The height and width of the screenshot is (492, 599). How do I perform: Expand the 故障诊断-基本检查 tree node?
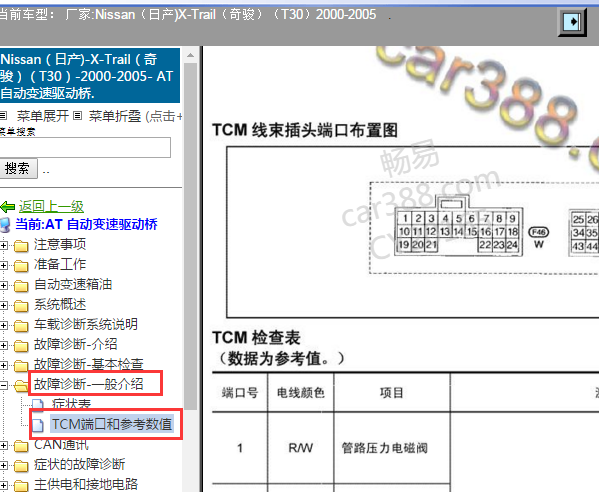point(3,365)
